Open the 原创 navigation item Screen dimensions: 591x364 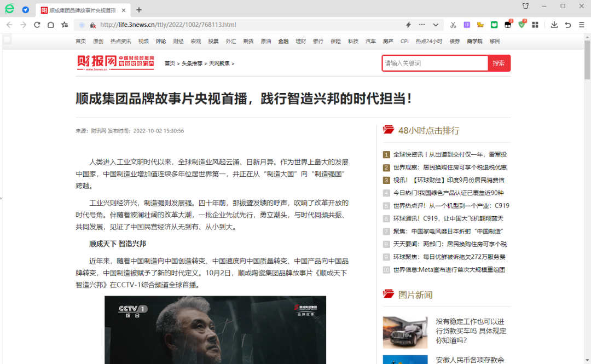pos(98,42)
